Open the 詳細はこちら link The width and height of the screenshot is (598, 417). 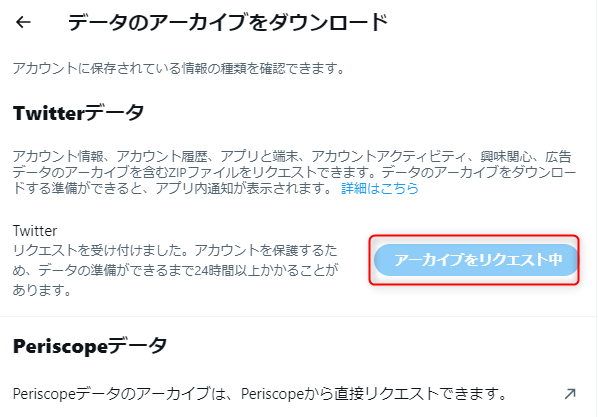pos(379,188)
